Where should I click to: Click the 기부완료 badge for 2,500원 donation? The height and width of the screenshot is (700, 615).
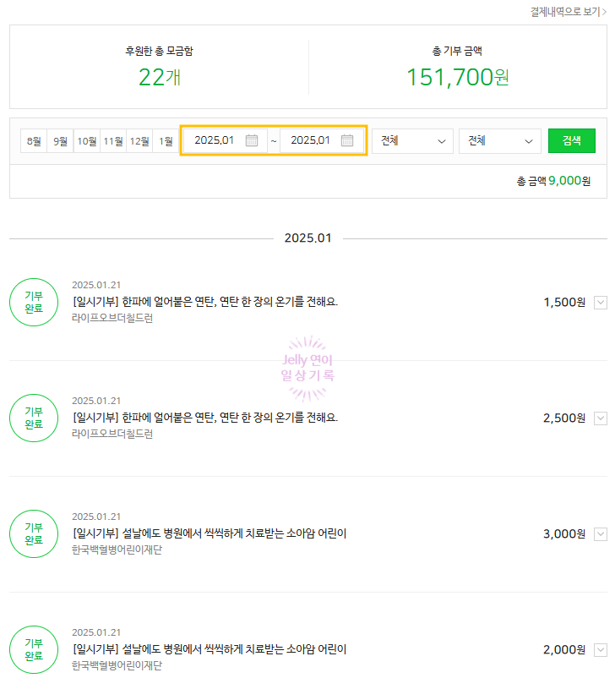tap(34, 418)
